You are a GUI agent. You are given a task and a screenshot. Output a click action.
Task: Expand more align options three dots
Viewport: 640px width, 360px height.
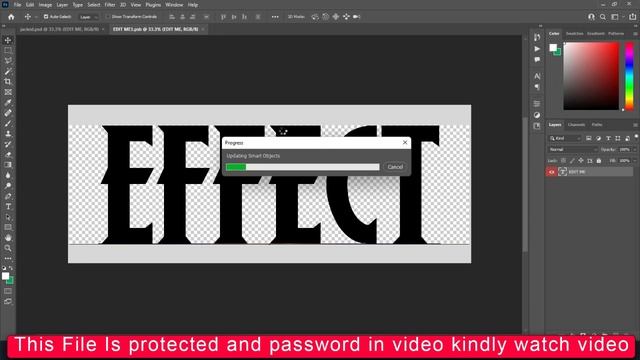275,17
